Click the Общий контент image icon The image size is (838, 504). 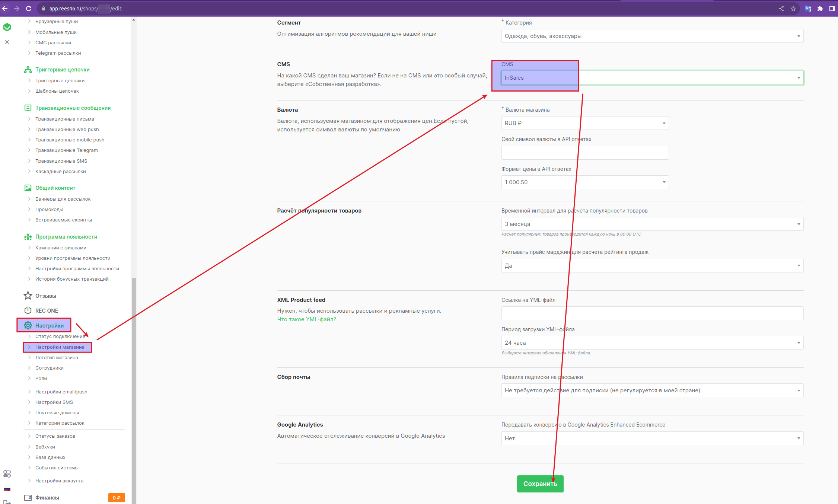point(28,188)
